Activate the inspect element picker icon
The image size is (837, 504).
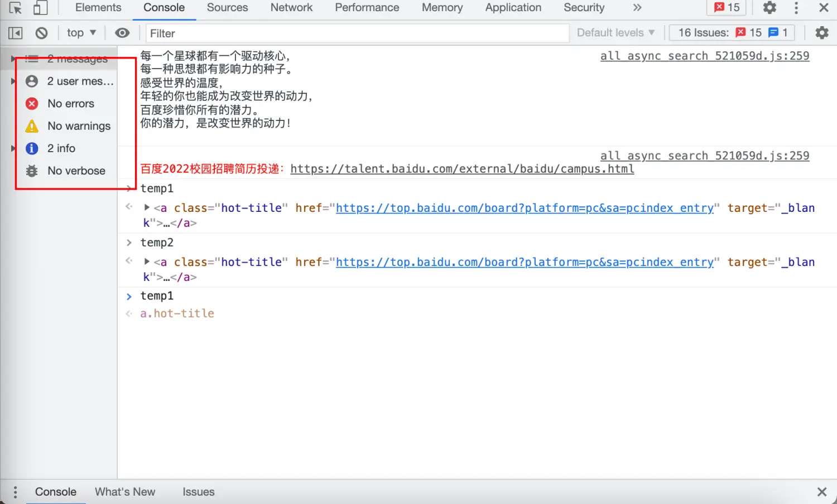click(16, 8)
